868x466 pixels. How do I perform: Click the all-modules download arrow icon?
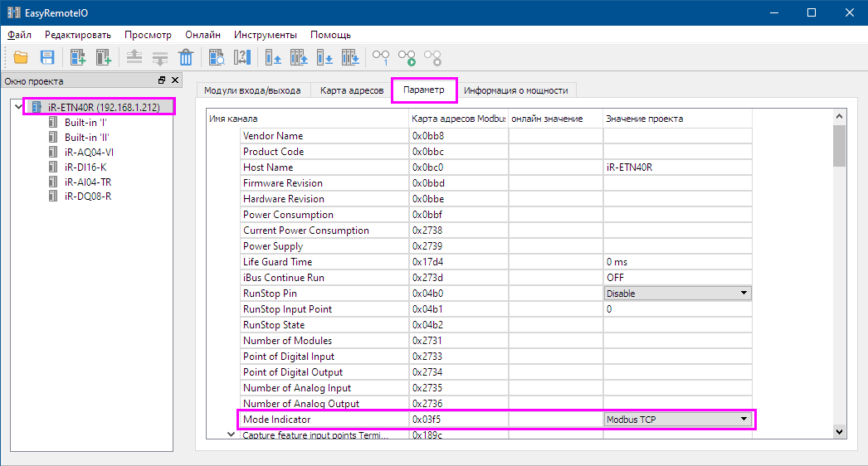pyautogui.click(x=350, y=57)
